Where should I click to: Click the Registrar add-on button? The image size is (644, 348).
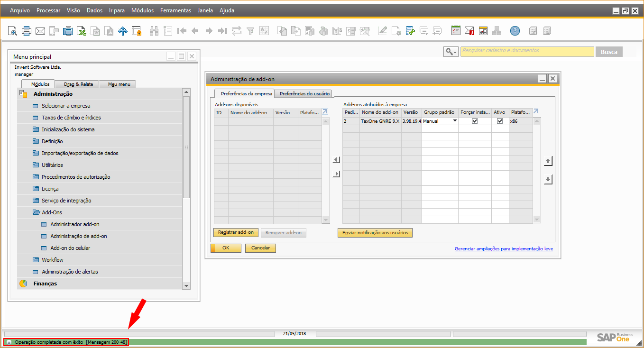[x=236, y=233]
